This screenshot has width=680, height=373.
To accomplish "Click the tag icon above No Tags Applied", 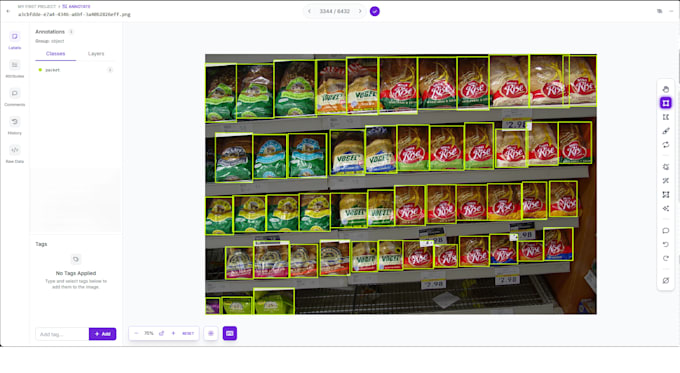I will point(76,259).
